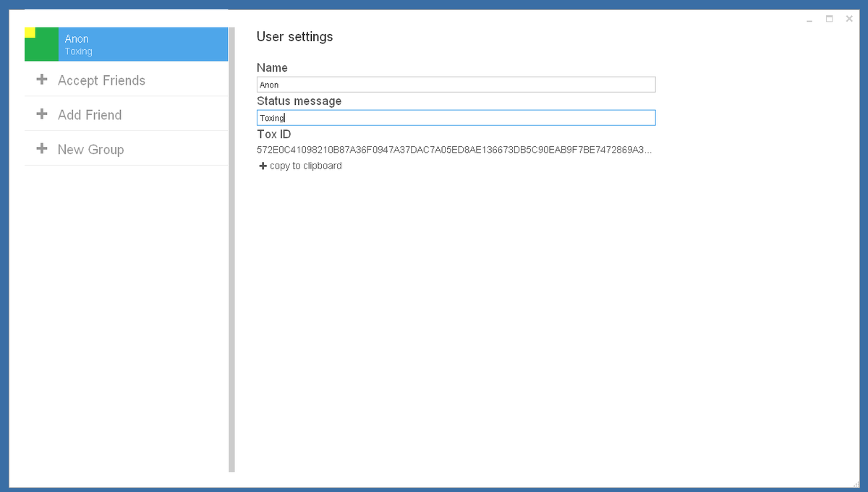The width and height of the screenshot is (868, 492).
Task: Click the plus icon beside copy to clipboard
Action: [263, 166]
